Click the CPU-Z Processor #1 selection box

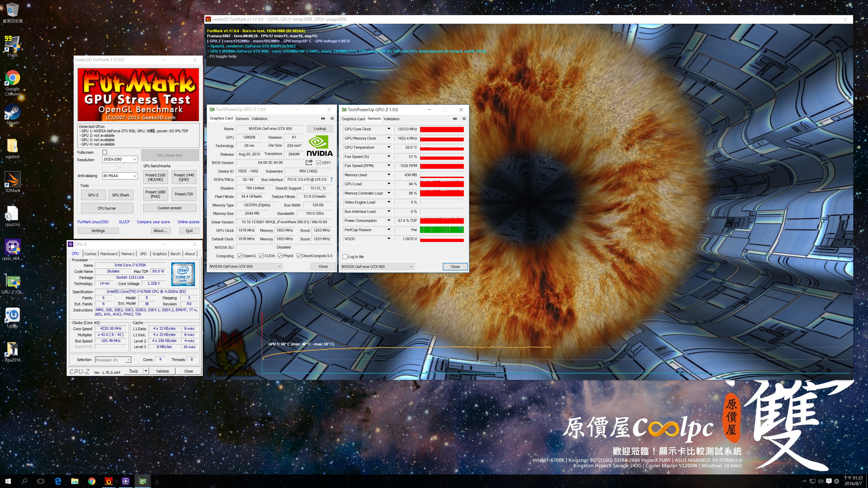click(x=113, y=360)
